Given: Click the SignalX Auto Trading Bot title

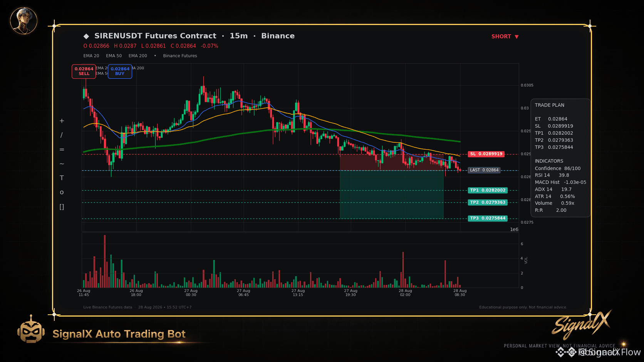Looking at the screenshot, I should (119, 334).
